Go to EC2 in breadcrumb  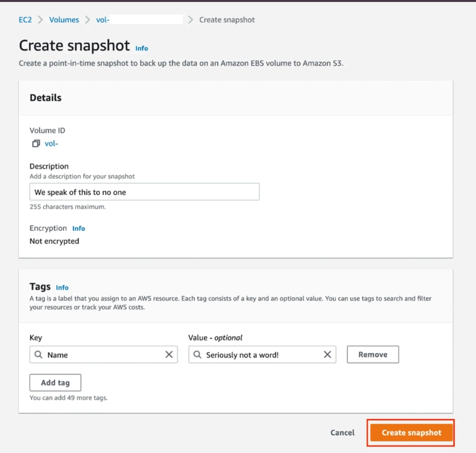click(25, 20)
